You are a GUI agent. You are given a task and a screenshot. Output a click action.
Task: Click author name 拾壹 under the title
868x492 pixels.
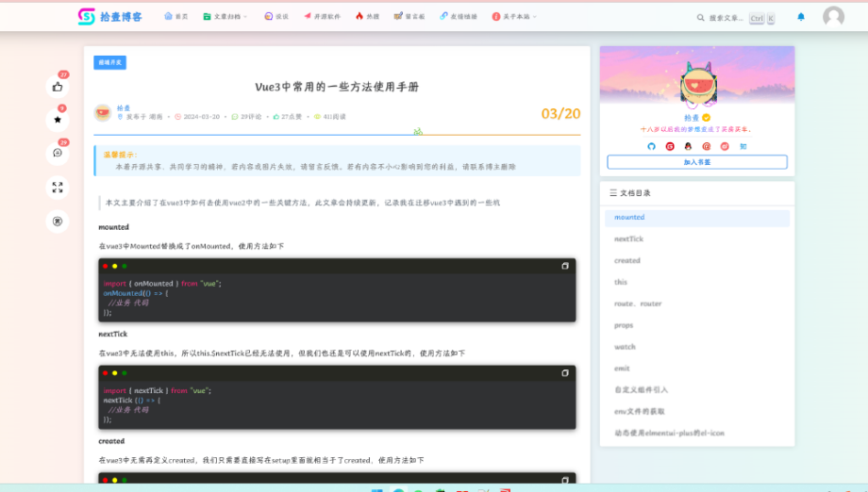124,107
